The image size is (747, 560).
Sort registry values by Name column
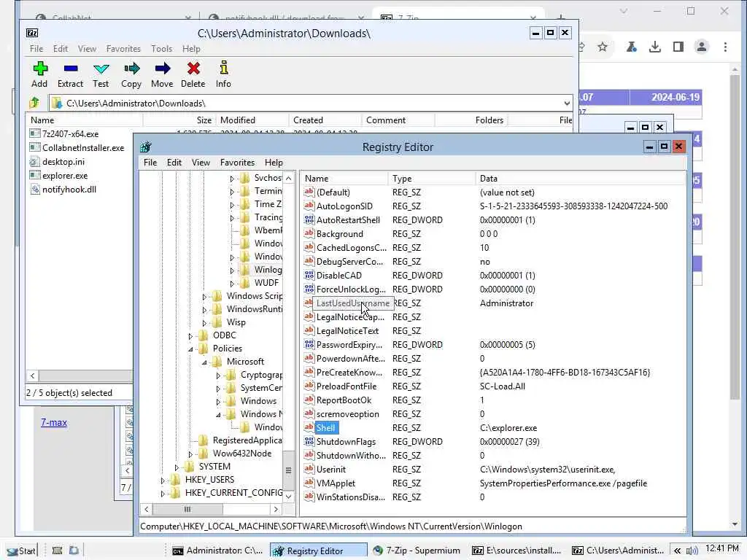click(x=344, y=179)
